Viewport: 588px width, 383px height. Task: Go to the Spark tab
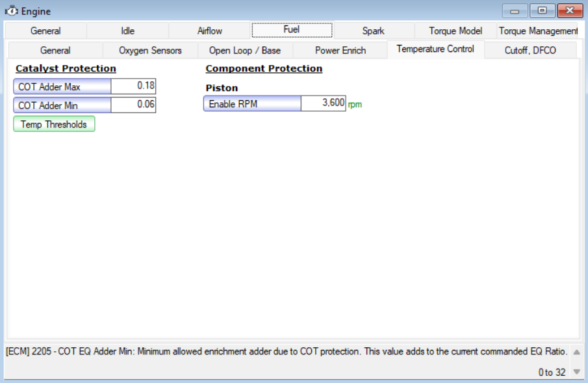pos(373,31)
